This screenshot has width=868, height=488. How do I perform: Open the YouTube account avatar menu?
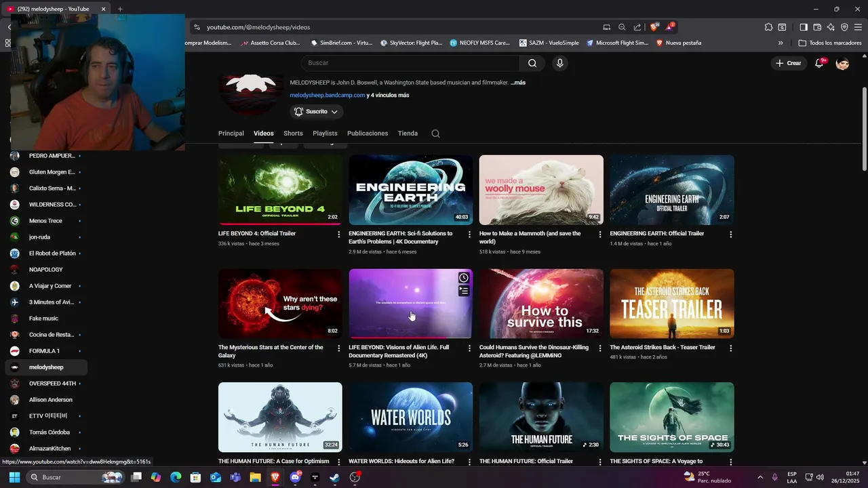pos(842,63)
